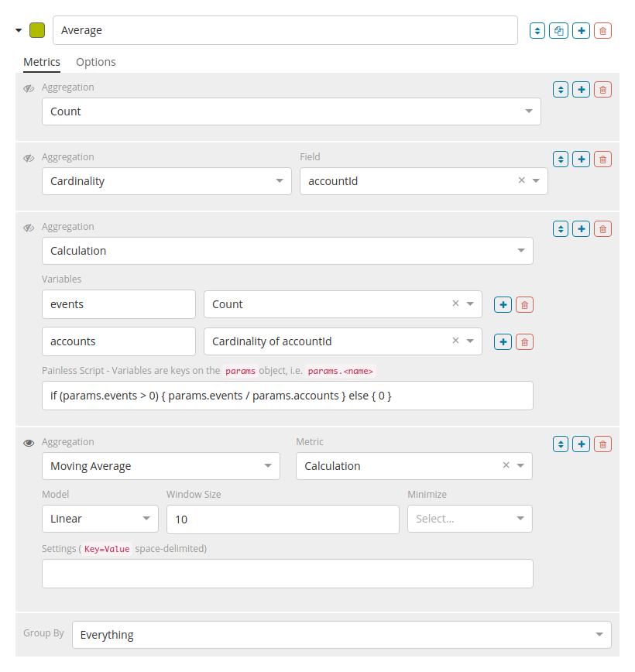Image resolution: width=635 pixels, height=672 pixels.
Task: Open the Model dropdown showing Linear
Action: point(100,519)
